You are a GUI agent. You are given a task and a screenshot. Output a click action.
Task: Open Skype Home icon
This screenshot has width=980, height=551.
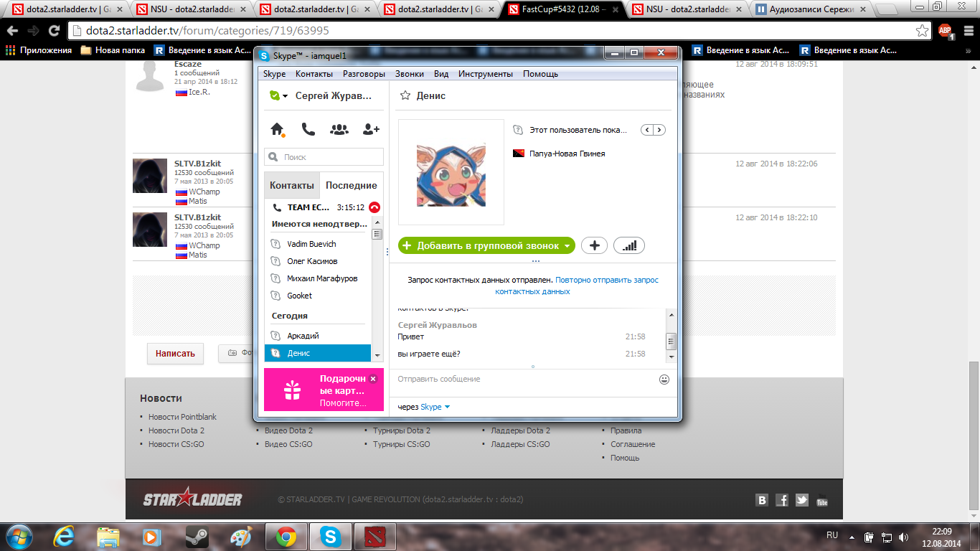pyautogui.click(x=277, y=129)
